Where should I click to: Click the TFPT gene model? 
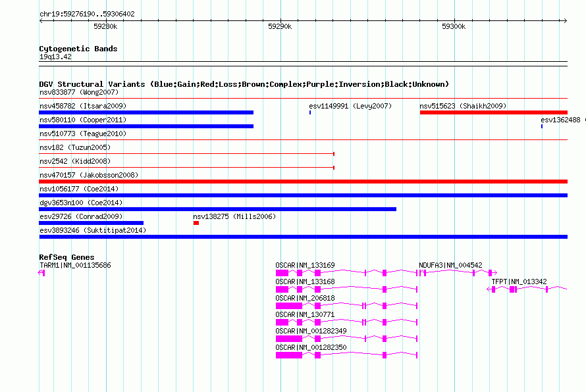527,289
